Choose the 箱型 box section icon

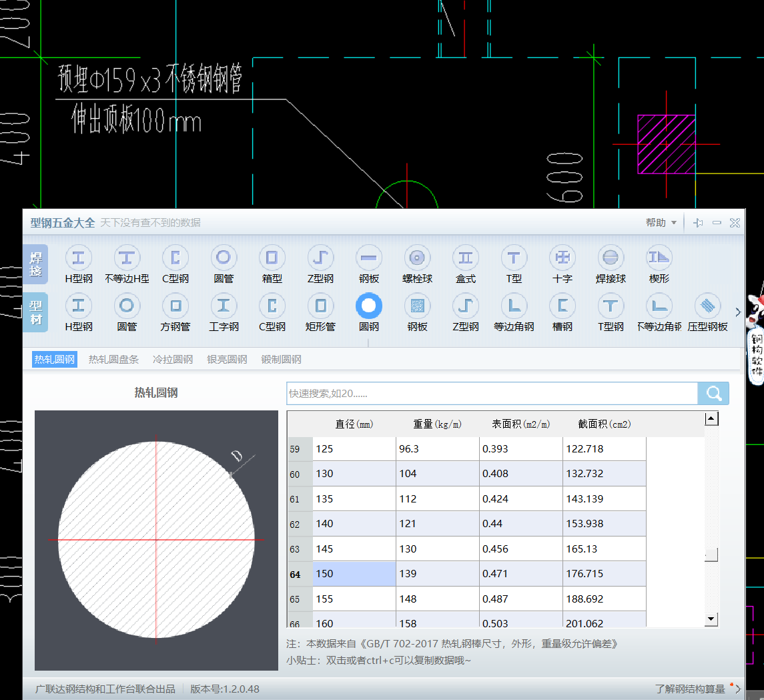[272, 258]
